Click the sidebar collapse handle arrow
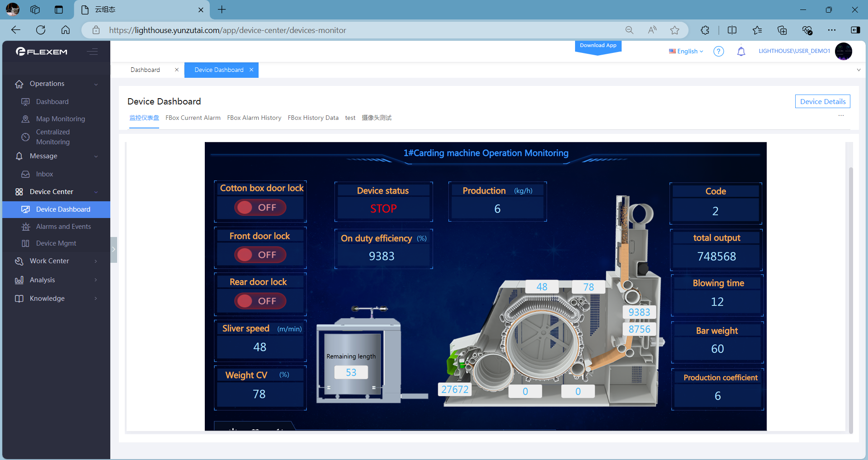 click(x=114, y=249)
